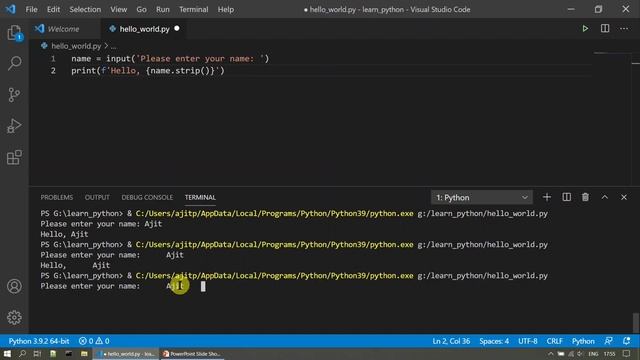Click the feedback icon in status bar
Image resolution: width=640 pixels, height=360 pixels.
point(609,341)
